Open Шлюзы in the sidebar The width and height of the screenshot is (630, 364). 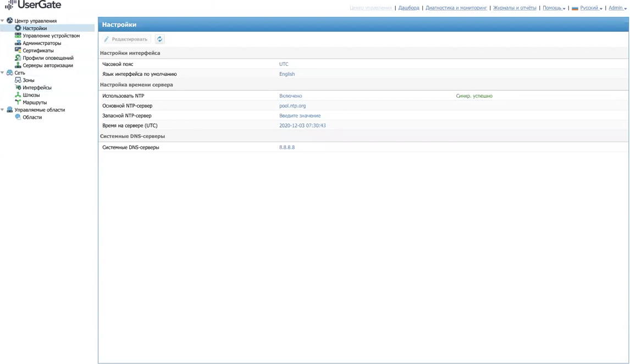(x=31, y=95)
